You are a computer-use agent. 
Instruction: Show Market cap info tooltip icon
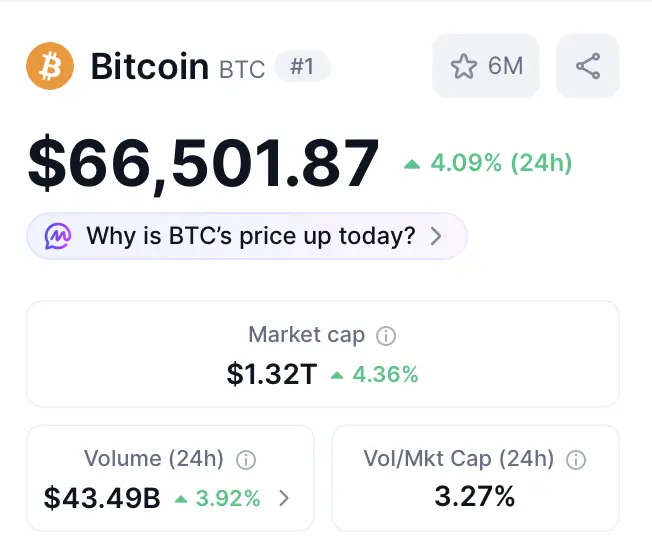click(386, 336)
